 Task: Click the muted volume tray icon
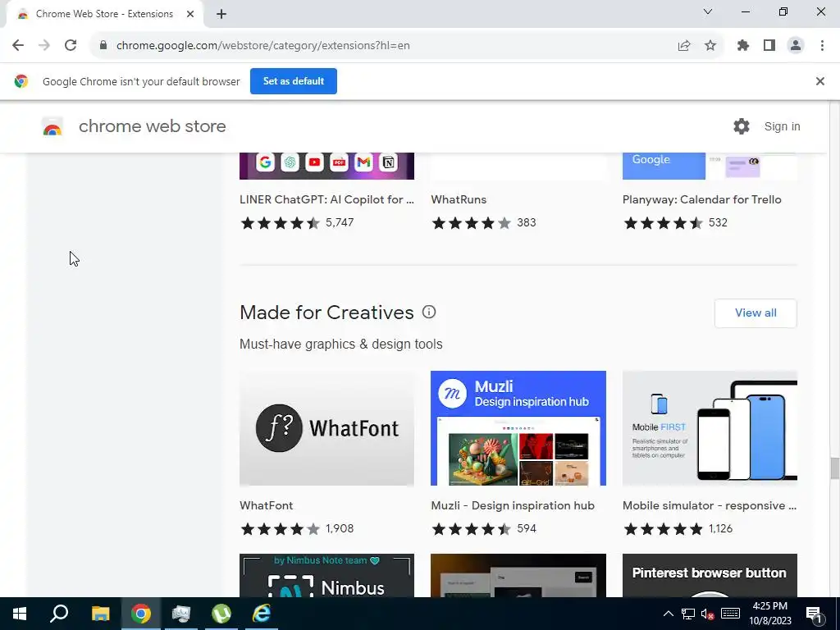click(708, 614)
